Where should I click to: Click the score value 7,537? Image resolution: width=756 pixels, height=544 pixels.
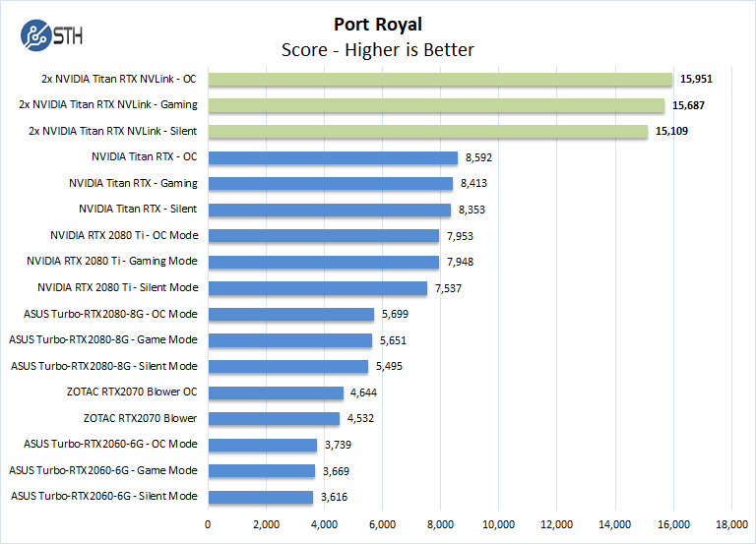(x=448, y=288)
